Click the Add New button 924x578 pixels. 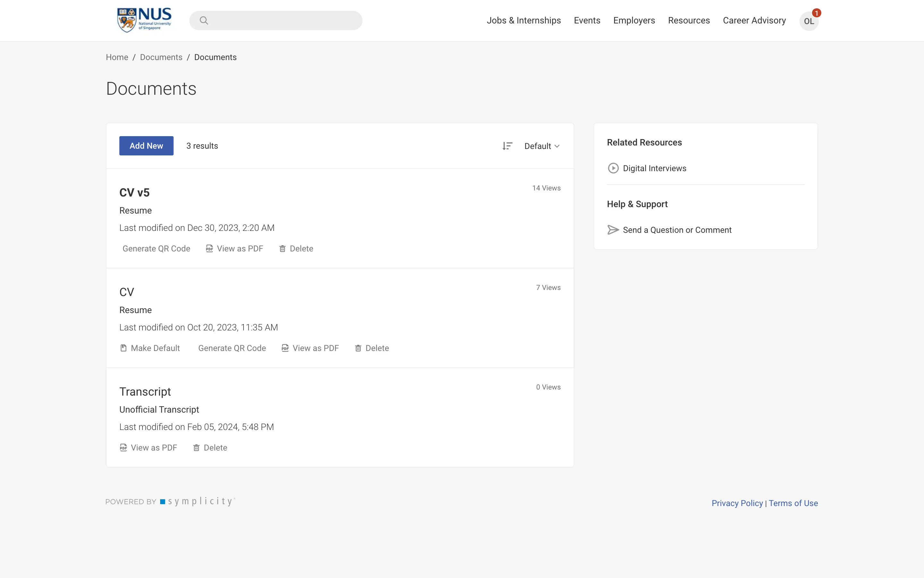point(146,146)
